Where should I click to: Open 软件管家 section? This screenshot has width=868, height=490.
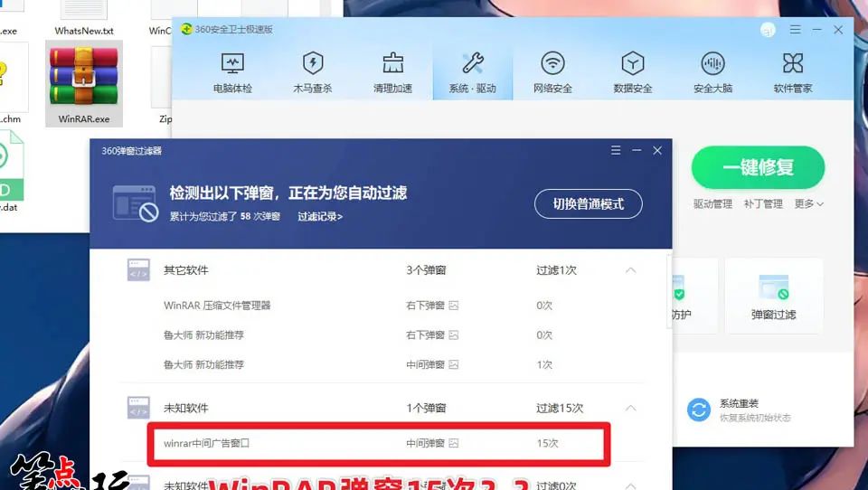click(793, 72)
